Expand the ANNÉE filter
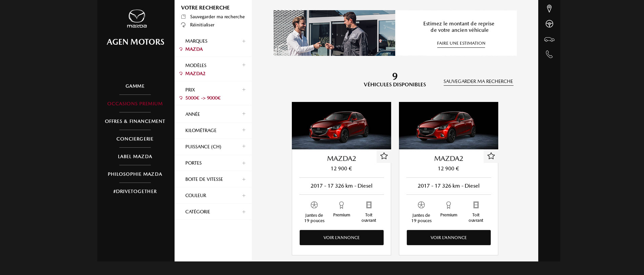Screen dimensions: 644x275 pyautogui.click(x=244, y=114)
